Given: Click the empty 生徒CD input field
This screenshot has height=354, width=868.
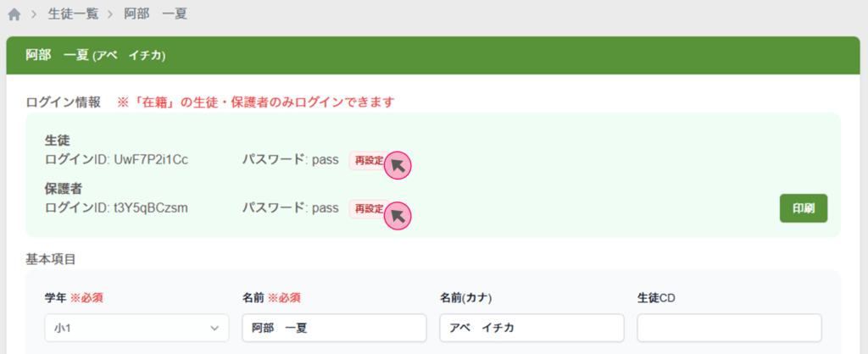Looking at the screenshot, I should (x=729, y=328).
